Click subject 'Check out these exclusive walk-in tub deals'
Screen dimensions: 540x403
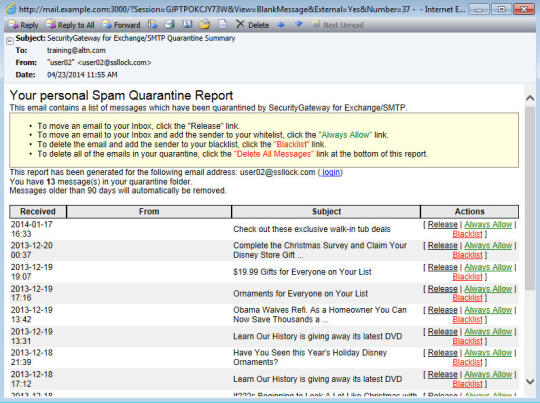tap(312, 229)
